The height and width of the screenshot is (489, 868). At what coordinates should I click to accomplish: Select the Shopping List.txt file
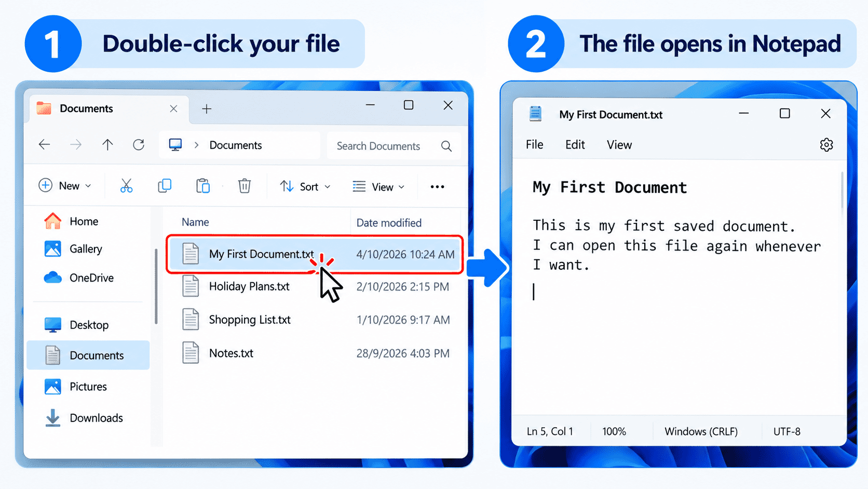[x=316, y=320]
